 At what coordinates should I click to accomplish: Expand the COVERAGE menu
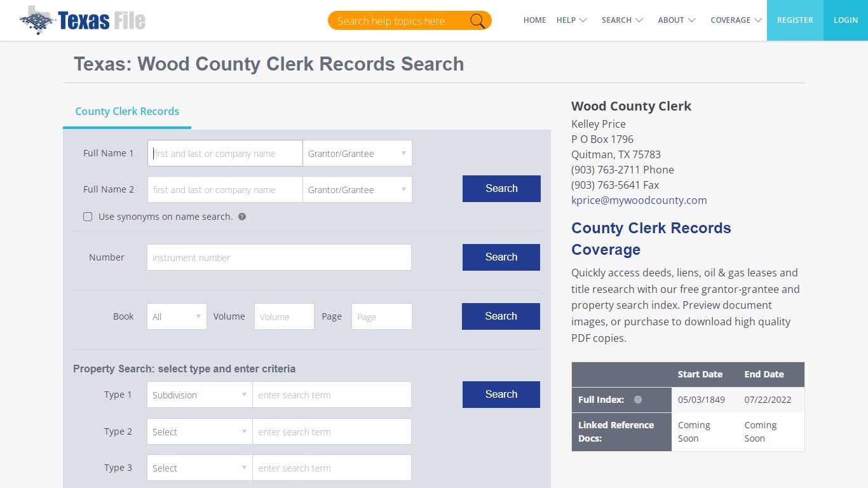[736, 20]
